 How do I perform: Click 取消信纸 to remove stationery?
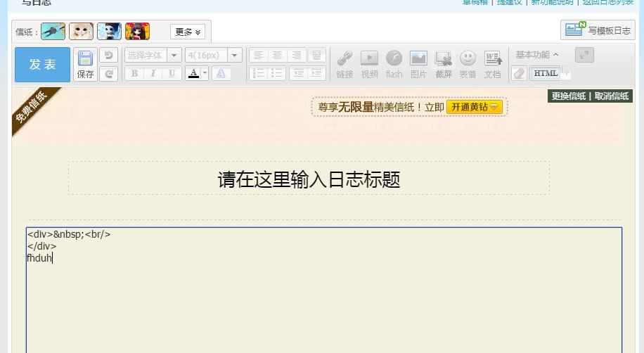point(612,96)
